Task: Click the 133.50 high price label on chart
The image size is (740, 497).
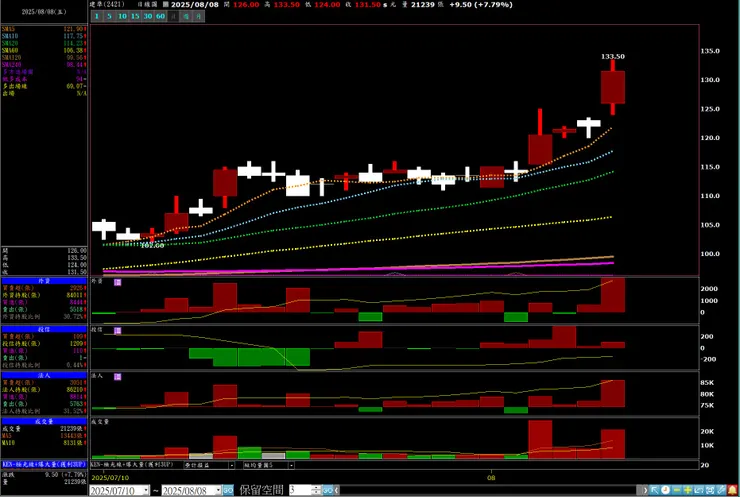Action: pos(613,57)
